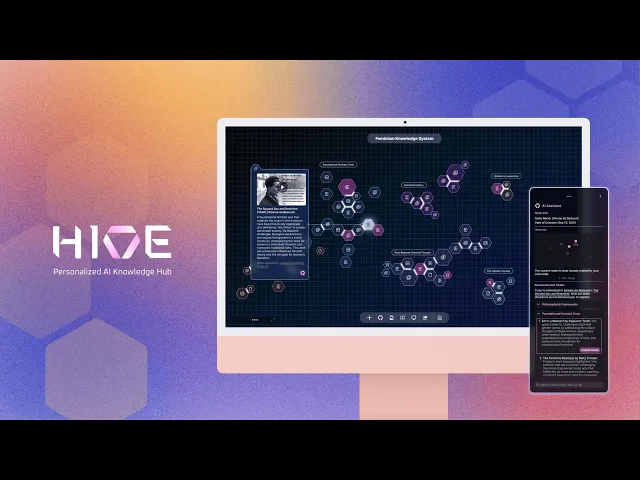
Task: Play the video in the Second Sex card
Action: coord(282,187)
